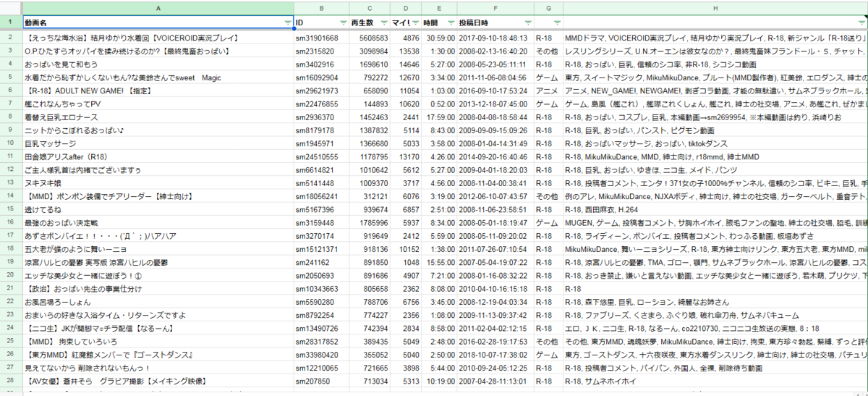Click view count cell 5608583
This screenshot has height=396, width=868.
pos(370,38)
